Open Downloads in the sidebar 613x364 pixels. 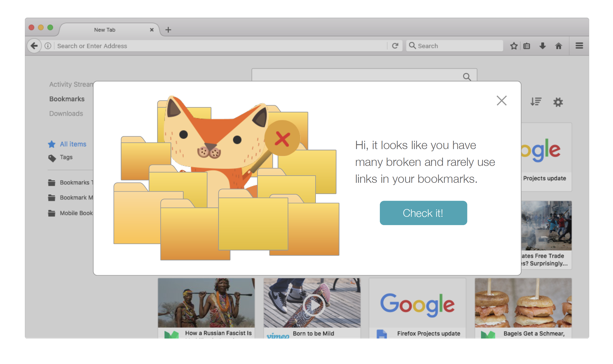click(x=66, y=113)
